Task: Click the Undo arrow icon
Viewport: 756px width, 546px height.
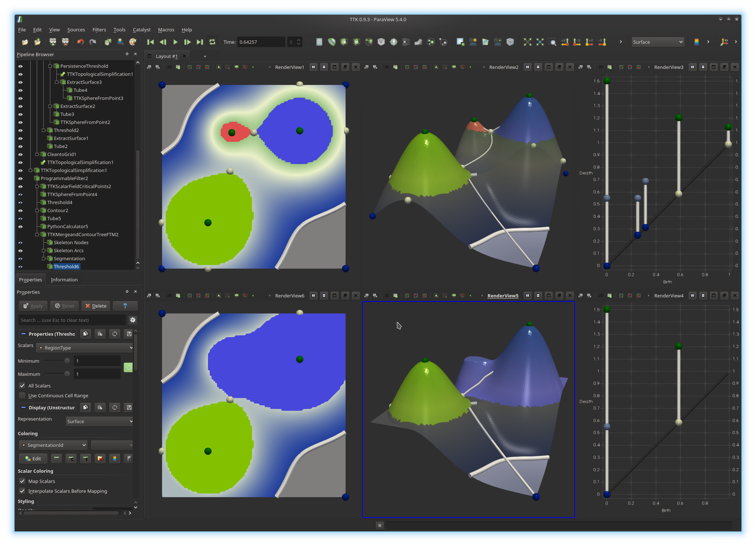Action: [80, 42]
